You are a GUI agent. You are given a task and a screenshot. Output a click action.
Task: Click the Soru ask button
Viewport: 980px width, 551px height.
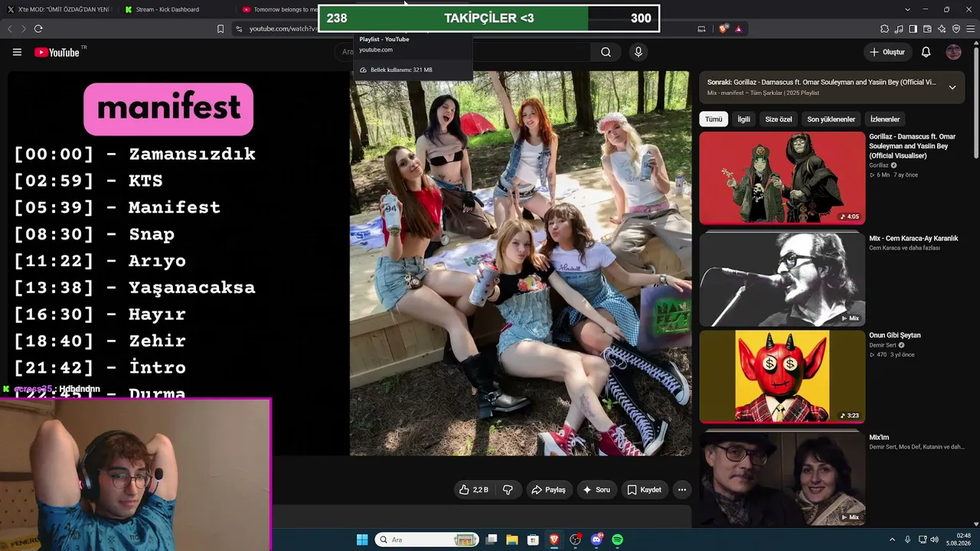596,490
